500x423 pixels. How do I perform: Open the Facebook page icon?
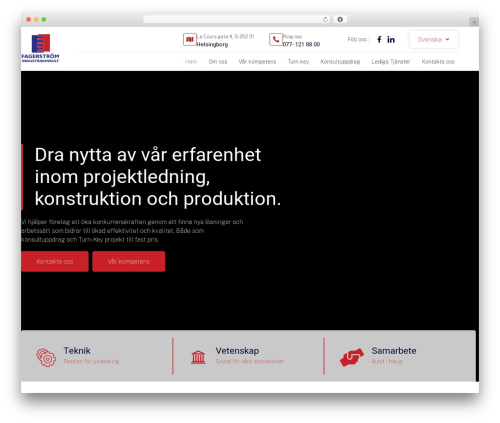(379, 39)
